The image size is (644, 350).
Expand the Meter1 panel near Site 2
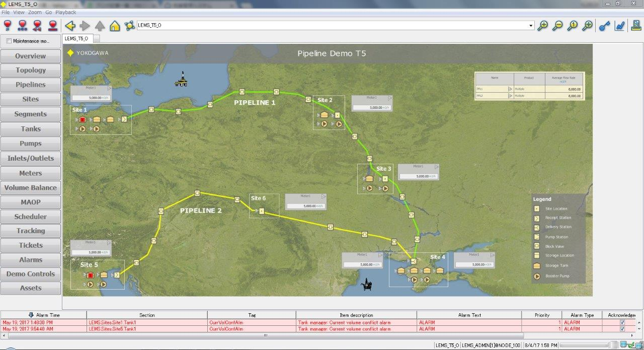[x=390, y=98]
